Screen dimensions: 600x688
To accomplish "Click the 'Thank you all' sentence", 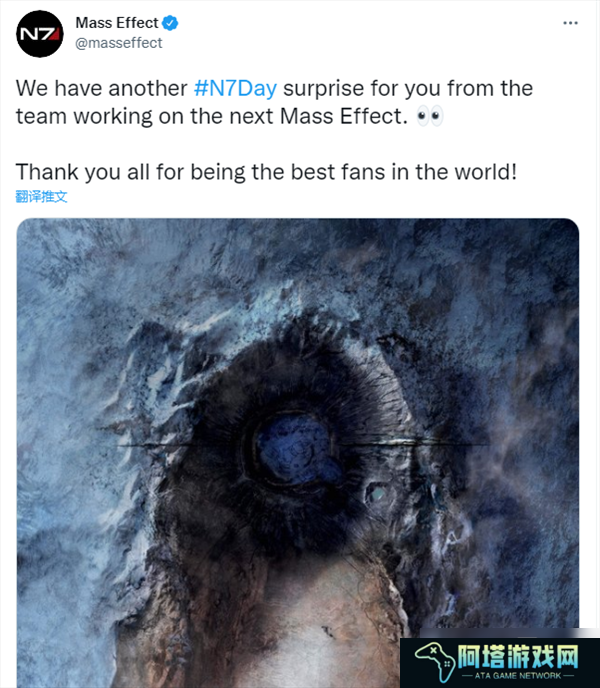I will coord(266,172).
